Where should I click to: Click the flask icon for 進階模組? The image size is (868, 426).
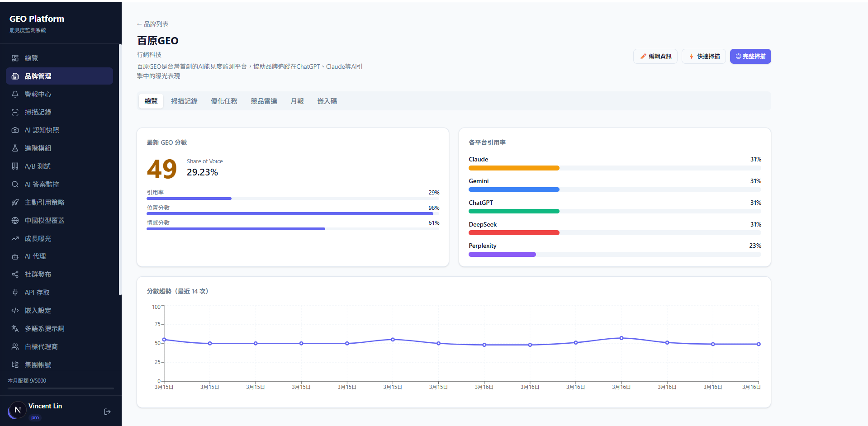pos(15,148)
